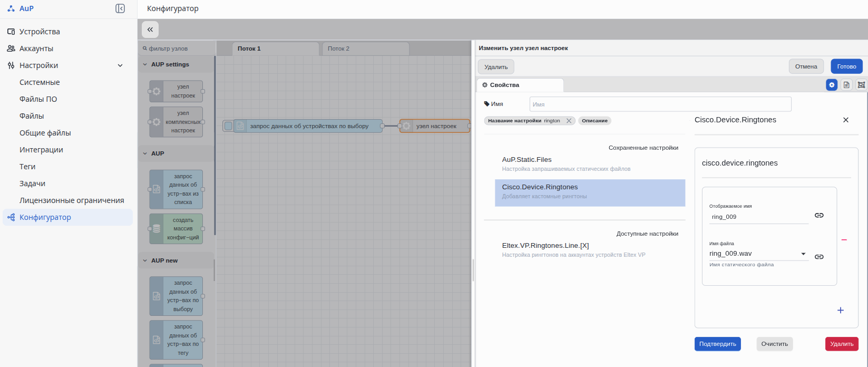Screen dimensions: 868x367
Task: Click inject button of запрос данных node
Action: coord(228,126)
